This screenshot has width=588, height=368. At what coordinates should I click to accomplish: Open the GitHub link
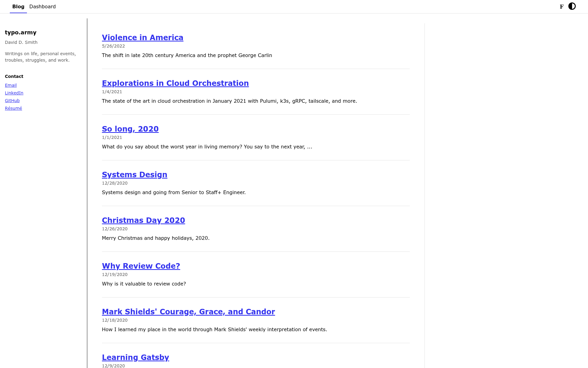pos(12,101)
